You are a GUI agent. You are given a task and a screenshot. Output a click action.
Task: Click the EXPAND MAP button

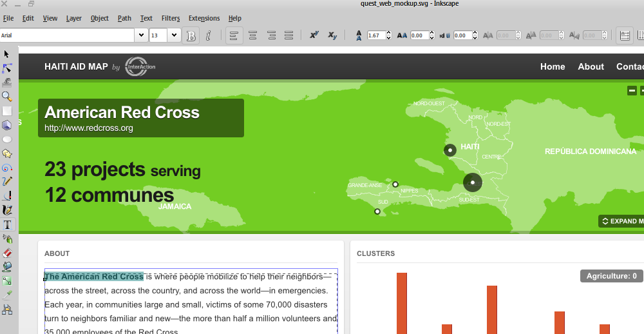[x=621, y=221]
